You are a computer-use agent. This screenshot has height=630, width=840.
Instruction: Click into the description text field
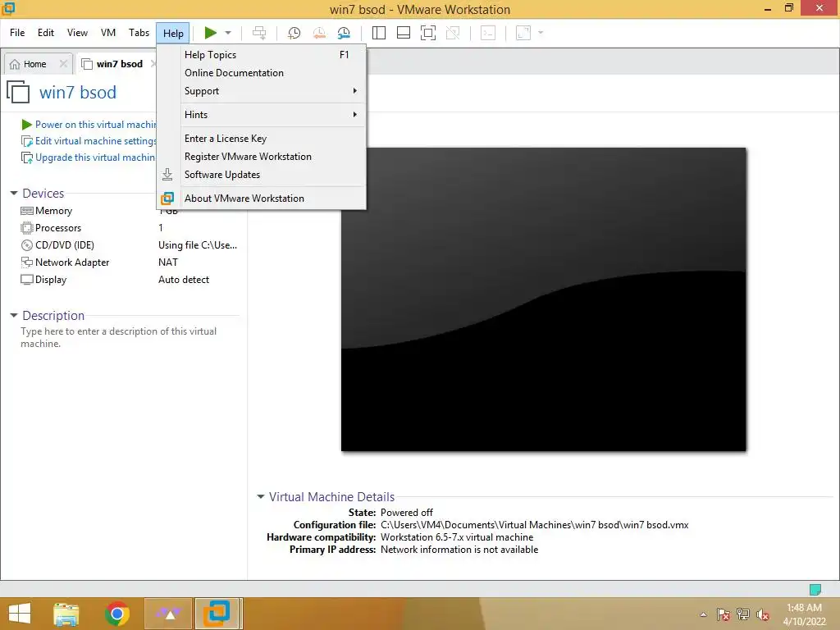(129, 337)
